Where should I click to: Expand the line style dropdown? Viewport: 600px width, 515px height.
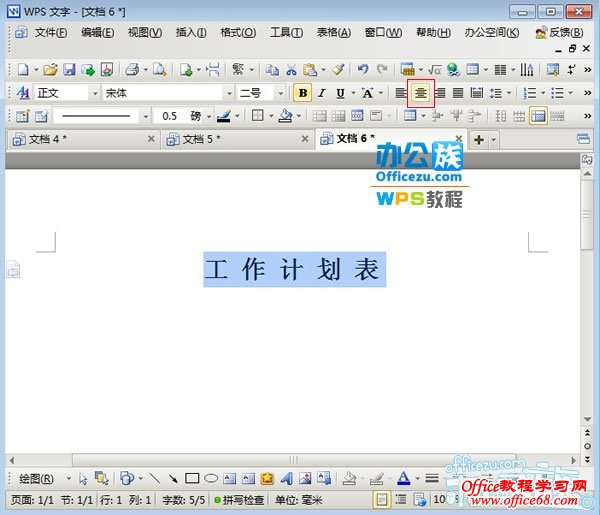point(145,116)
